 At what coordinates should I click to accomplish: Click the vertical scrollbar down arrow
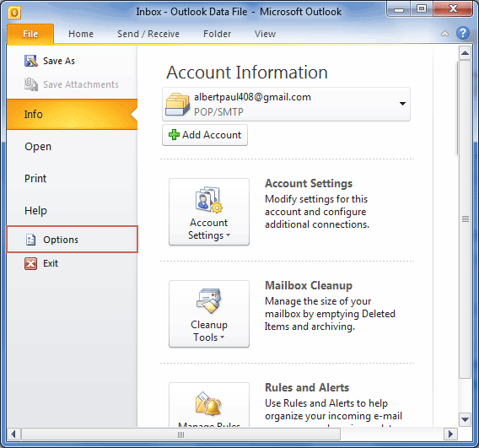click(x=465, y=419)
